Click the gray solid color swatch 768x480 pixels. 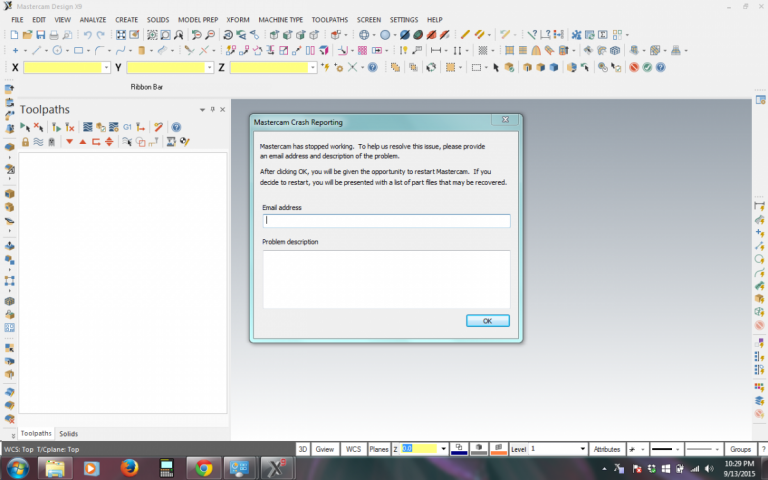coord(479,449)
